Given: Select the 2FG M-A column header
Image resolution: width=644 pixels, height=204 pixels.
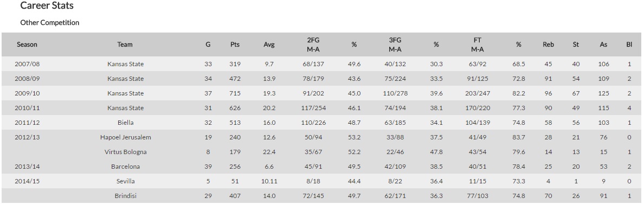Looking at the screenshot, I should coord(313,44).
